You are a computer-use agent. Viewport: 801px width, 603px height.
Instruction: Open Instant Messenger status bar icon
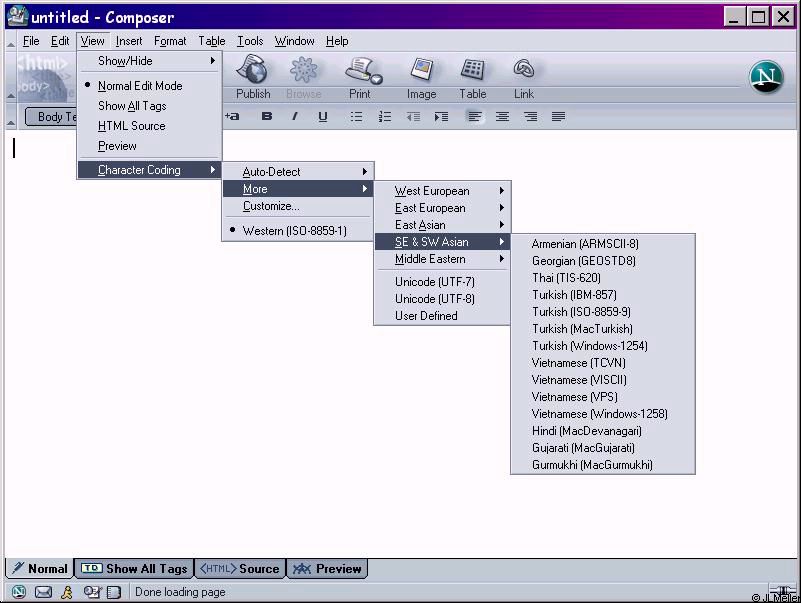pos(67,592)
